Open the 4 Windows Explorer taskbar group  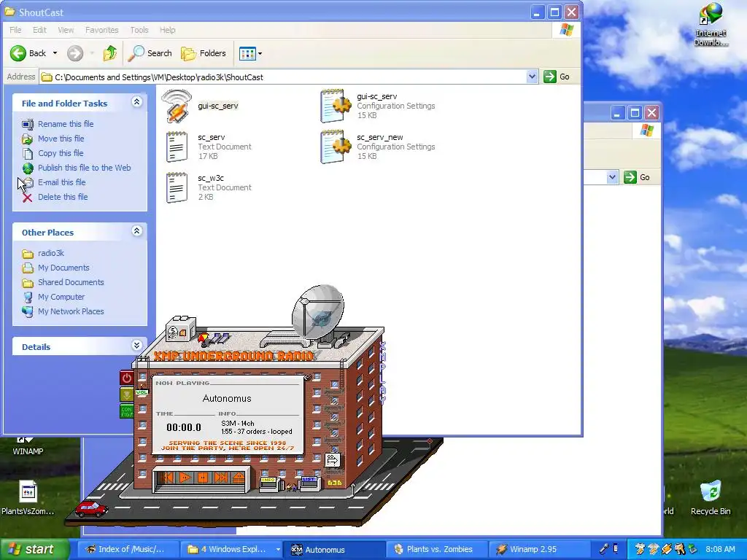[231, 549]
